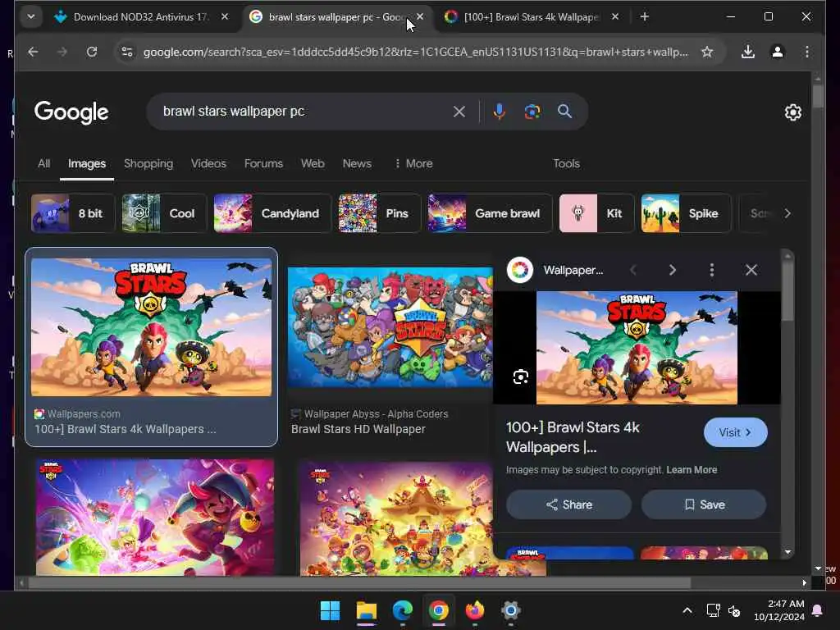Open Chrome downloads

748,52
